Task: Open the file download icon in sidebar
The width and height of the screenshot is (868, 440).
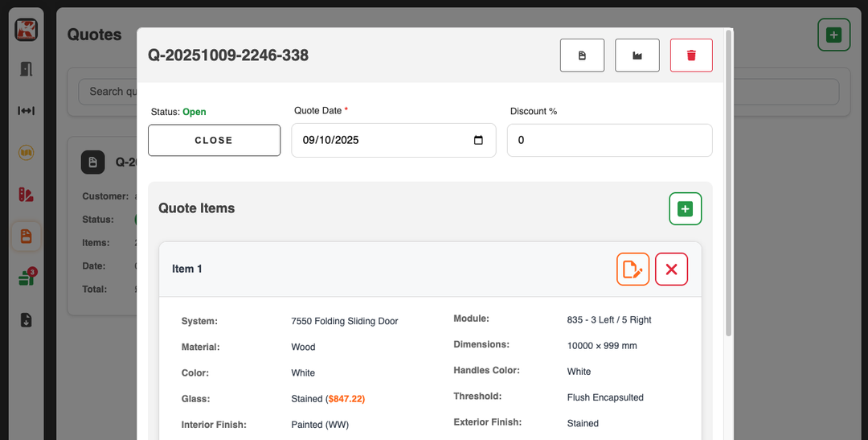Action: 26,320
